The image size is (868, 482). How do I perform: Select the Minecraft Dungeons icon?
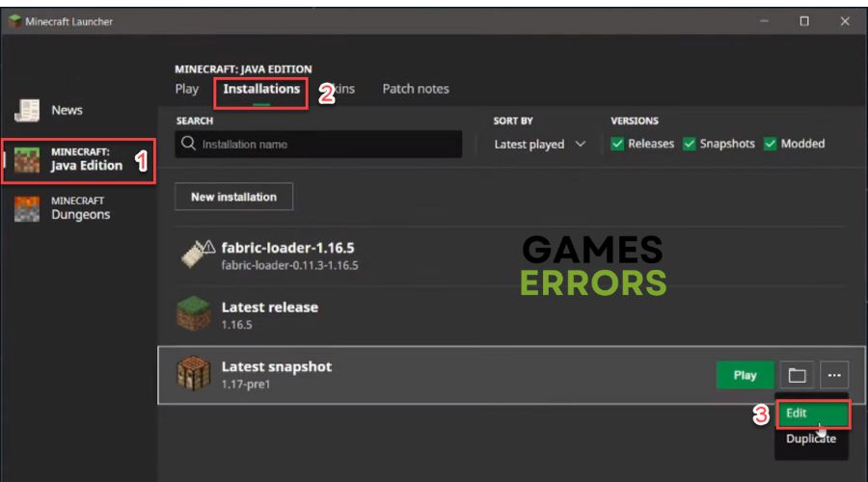click(x=27, y=208)
